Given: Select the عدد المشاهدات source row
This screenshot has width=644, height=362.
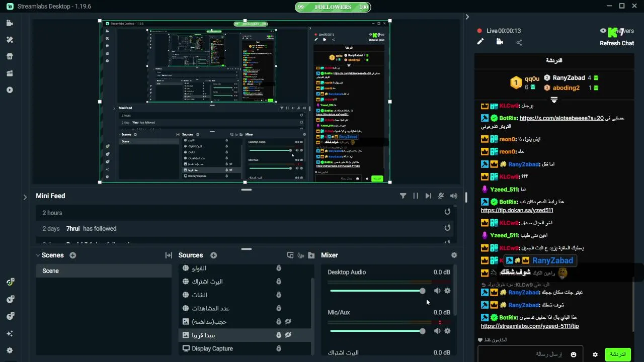Looking at the screenshot, I should [245, 308].
